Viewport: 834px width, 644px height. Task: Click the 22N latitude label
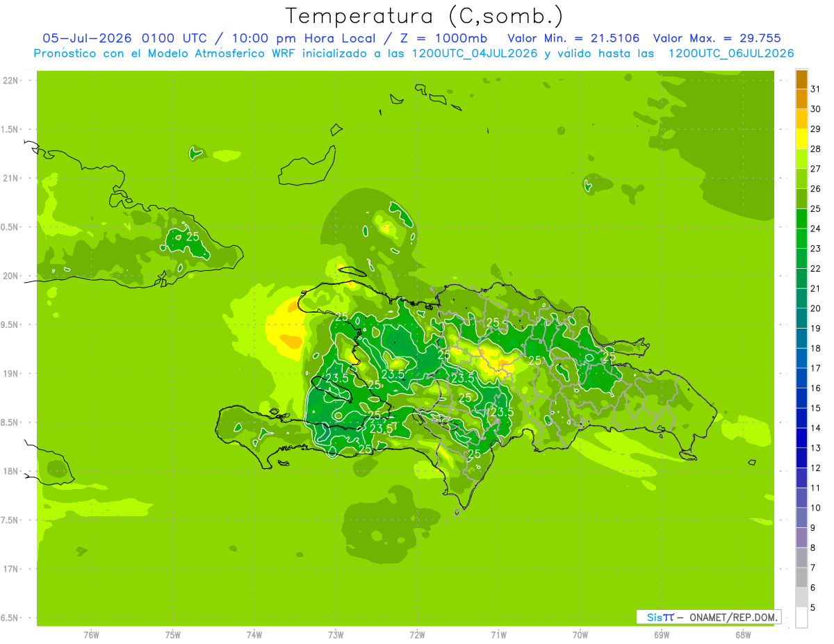coord(12,81)
